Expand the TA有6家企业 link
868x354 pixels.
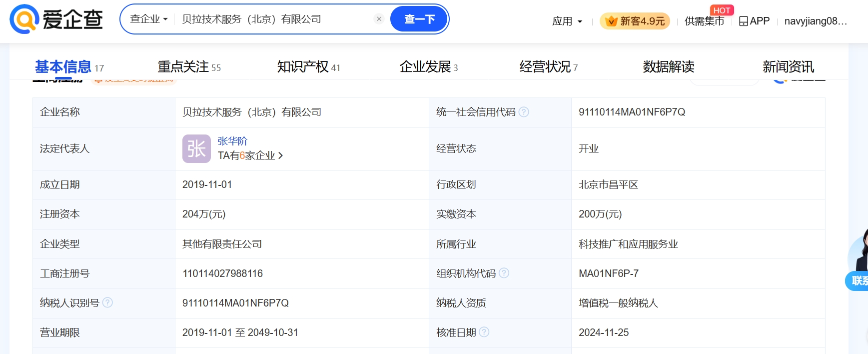(x=250, y=155)
